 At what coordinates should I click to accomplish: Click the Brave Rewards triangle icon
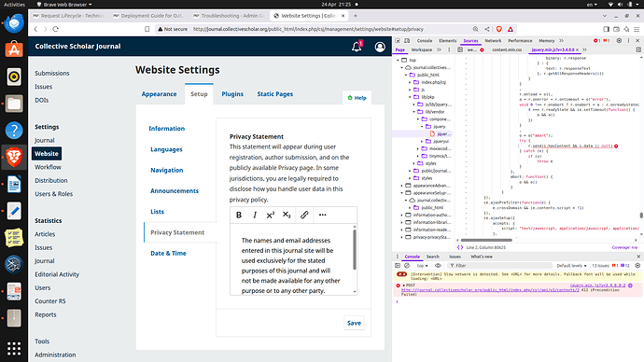[511, 29]
